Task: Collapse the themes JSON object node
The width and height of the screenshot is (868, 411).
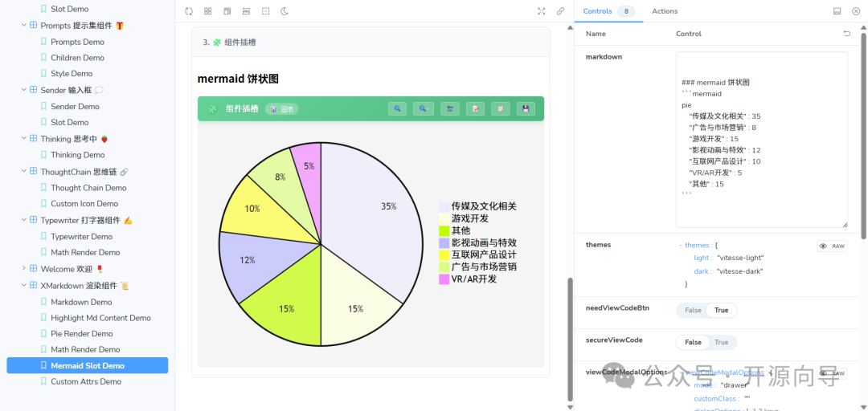Action: 681,245
